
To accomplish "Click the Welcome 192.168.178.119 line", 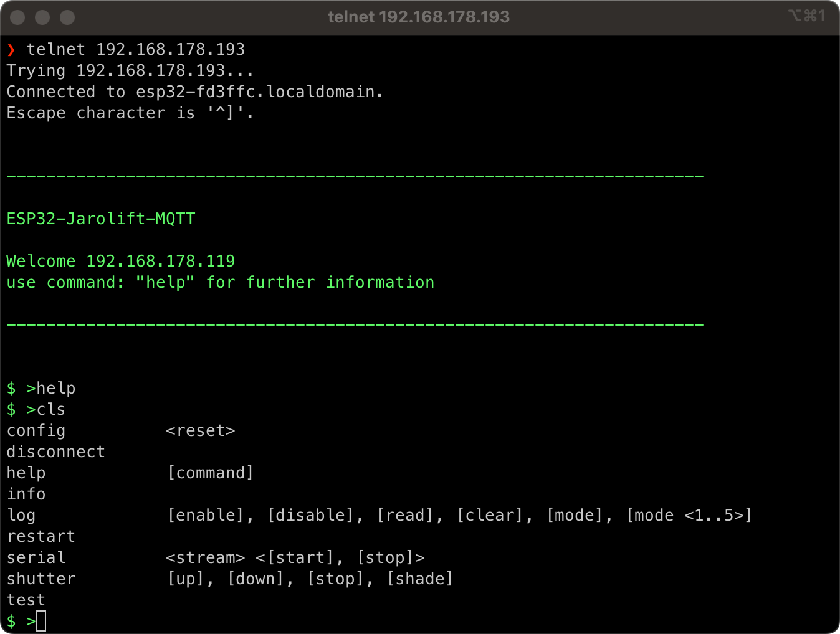I will coord(121,261).
